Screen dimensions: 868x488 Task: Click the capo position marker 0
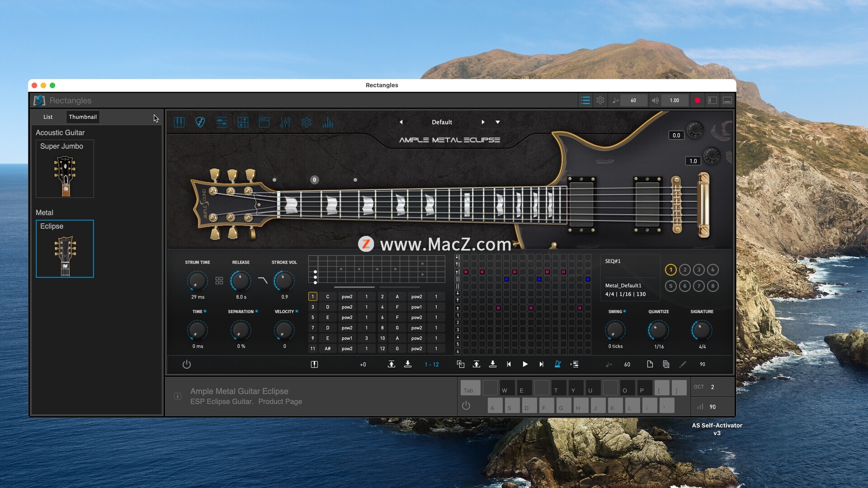tap(315, 180)
